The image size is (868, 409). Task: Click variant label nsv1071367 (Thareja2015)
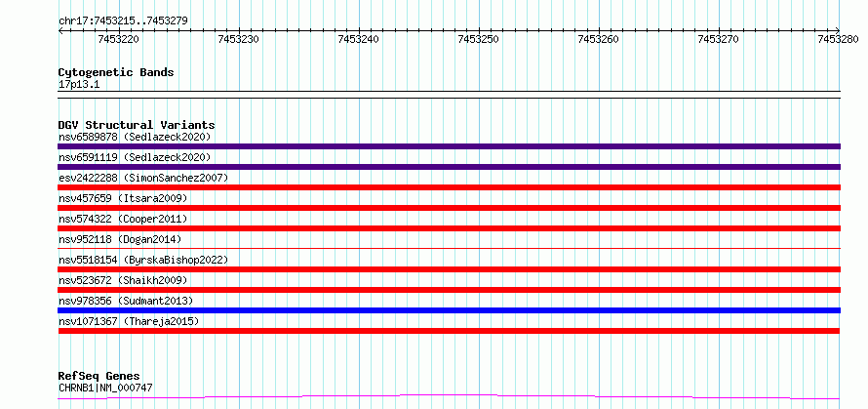[129, 321]
